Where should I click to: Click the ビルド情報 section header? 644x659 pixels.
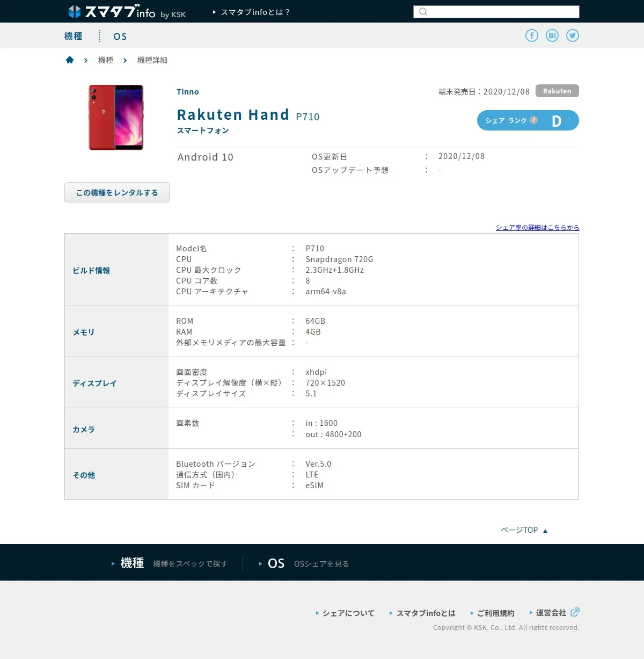91,270
